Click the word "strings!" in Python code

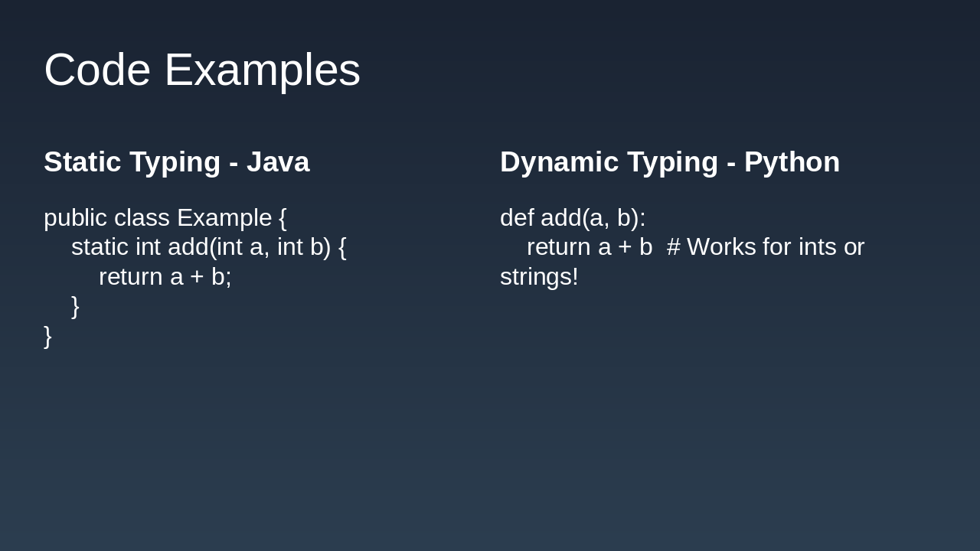539,277
